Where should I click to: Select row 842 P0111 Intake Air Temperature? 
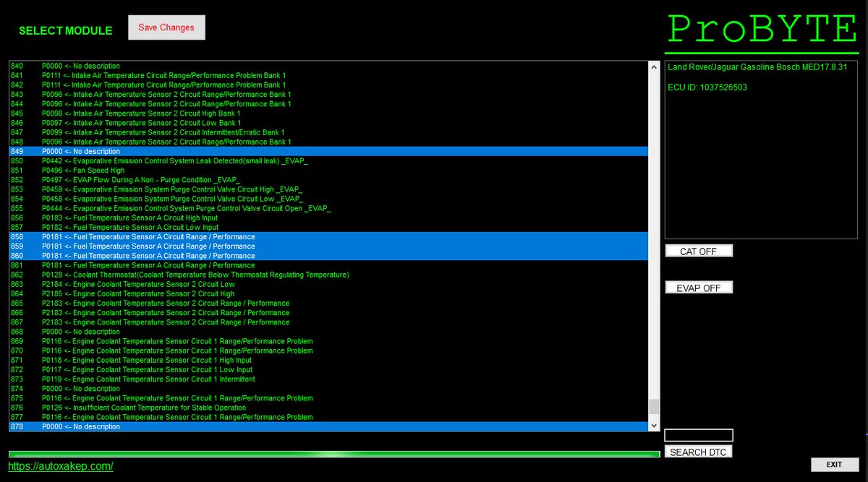(328, 85)
